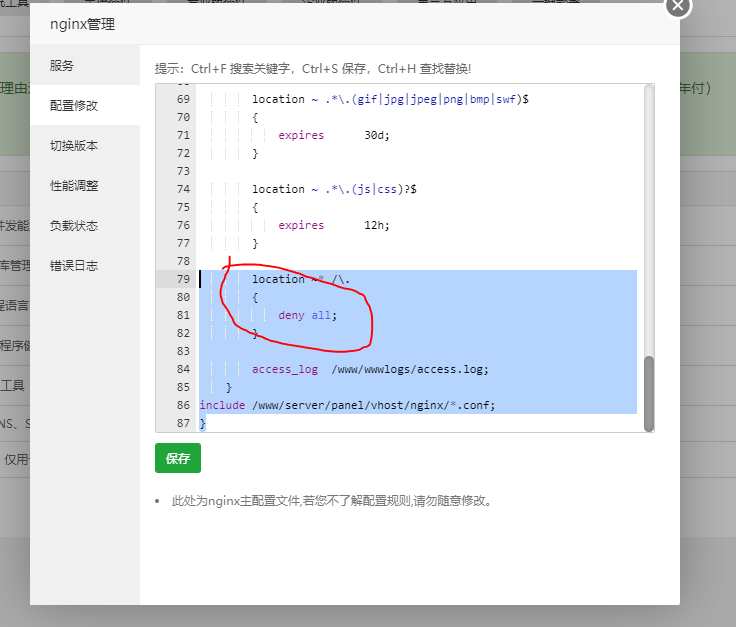This screenshot has height=627, width=736.
Task: Click the include /www/server/panel/vhost/nginx/*.conf line
Action: tap(347, 405)
